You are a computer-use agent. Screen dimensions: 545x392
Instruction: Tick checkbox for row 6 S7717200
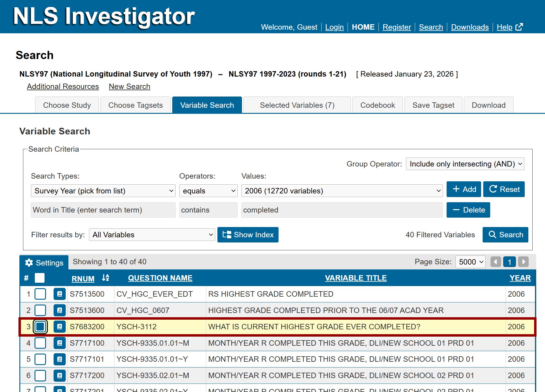40,376
